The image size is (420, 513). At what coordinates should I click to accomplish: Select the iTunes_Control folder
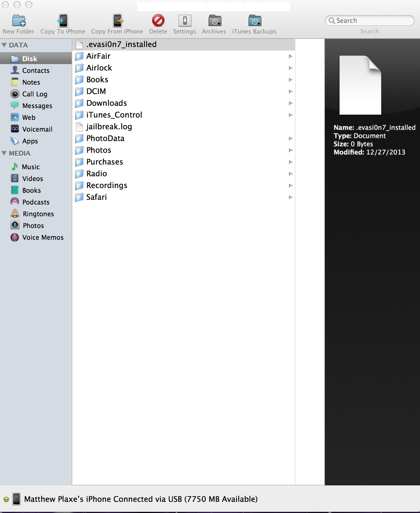point(184,115)
